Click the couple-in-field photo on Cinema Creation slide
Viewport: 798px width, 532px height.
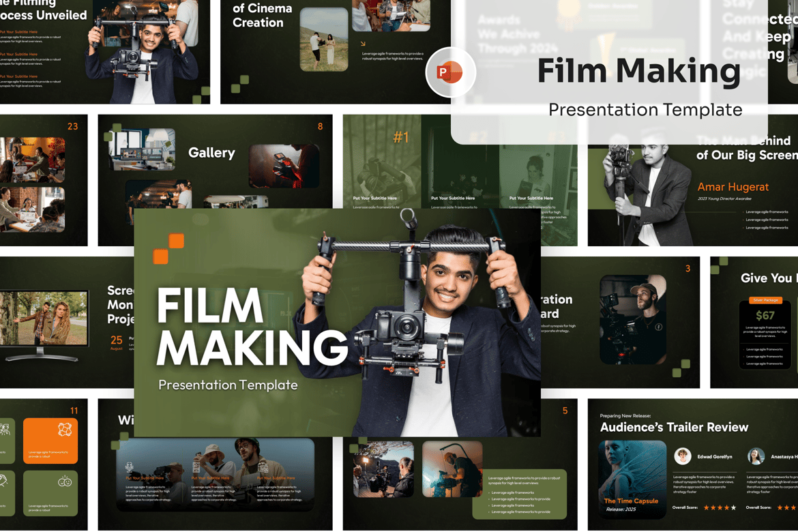(324, 39)
